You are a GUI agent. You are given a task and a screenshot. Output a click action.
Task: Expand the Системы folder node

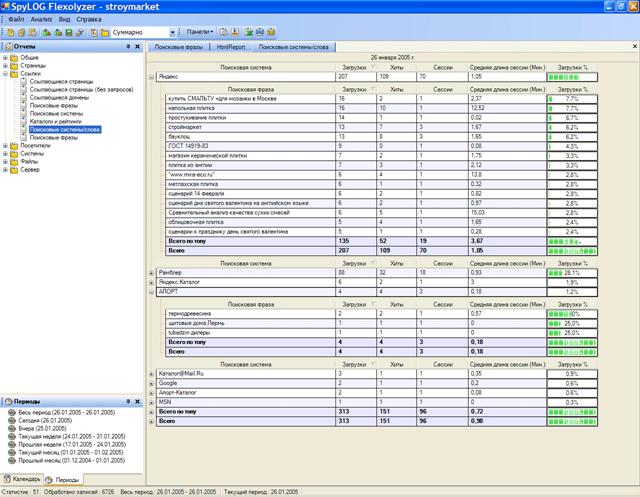coord(5,154)
